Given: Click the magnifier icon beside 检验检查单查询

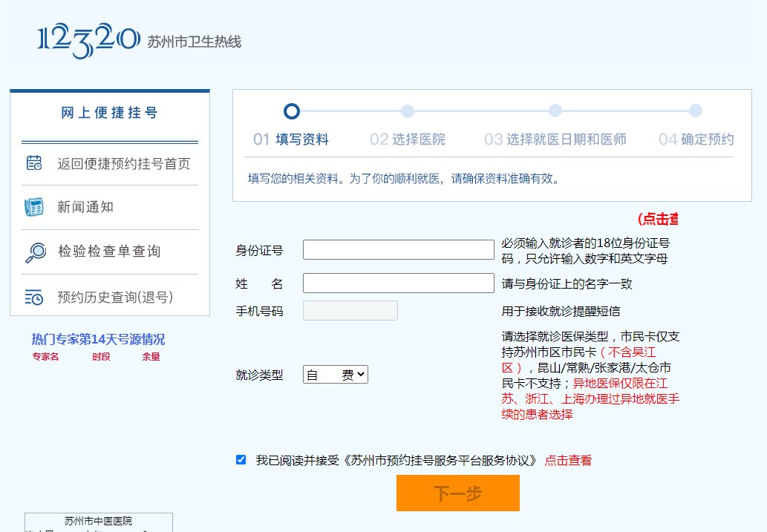Looking at the screenshot, I should tap(34, 252).
